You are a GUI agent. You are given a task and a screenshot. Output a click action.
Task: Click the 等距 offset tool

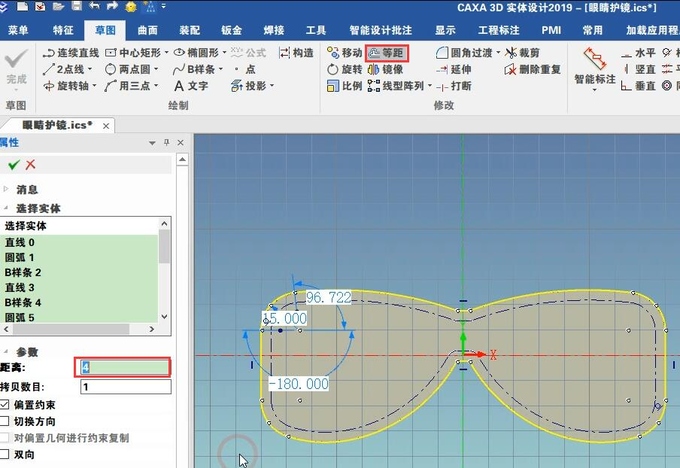click(x=386, y=53)
